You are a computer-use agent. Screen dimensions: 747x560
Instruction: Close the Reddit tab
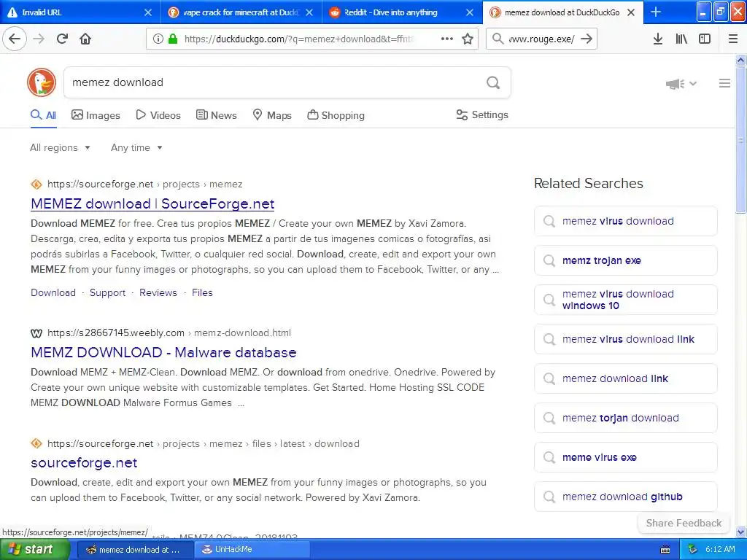click(x=470, y=12)
